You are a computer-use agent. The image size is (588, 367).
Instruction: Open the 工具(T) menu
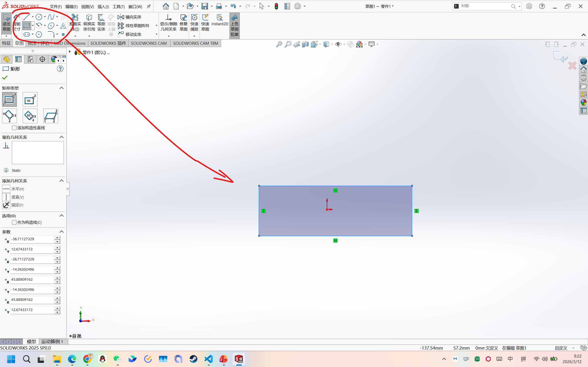[118, 7]
